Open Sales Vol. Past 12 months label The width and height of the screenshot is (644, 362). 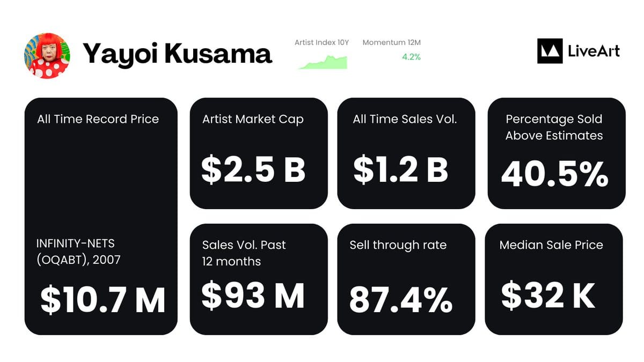click(244, 253)
